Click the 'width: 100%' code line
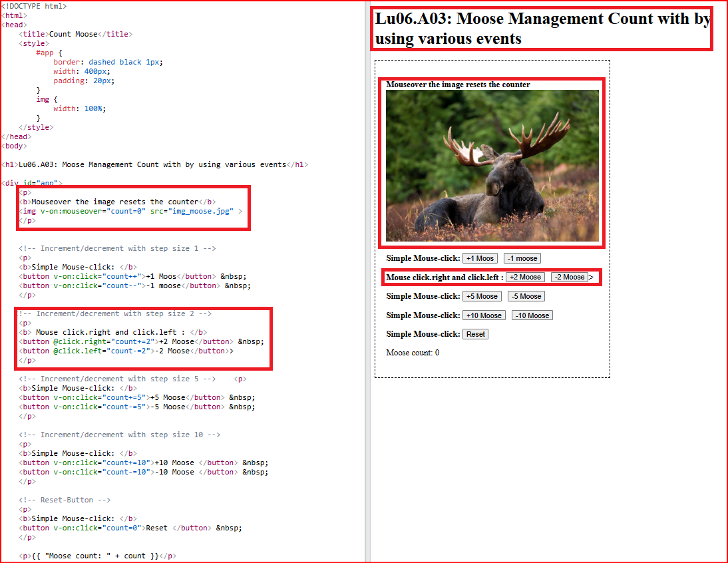This screenshot has height=563, width=728. point(79,108)
